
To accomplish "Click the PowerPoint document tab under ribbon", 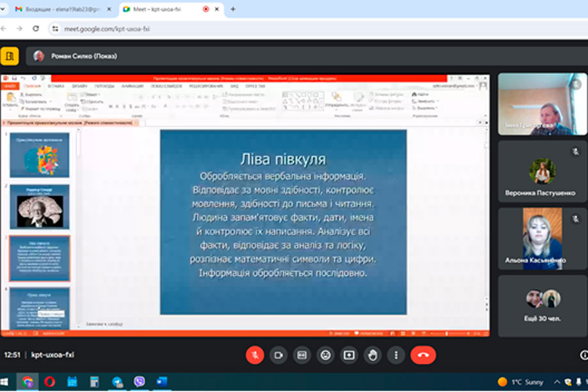I will (70, 123).
